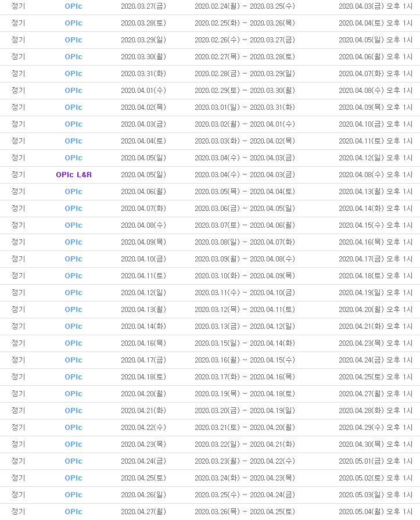420x520 pixels.
Task: Select registration period 2020.03.22(일) ~ 2020.04.21(화)
Action: coord(245,444)
